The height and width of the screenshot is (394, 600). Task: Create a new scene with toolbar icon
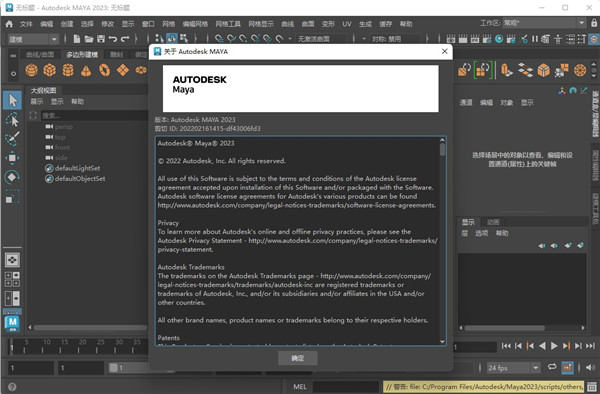(x=77, y=39)
